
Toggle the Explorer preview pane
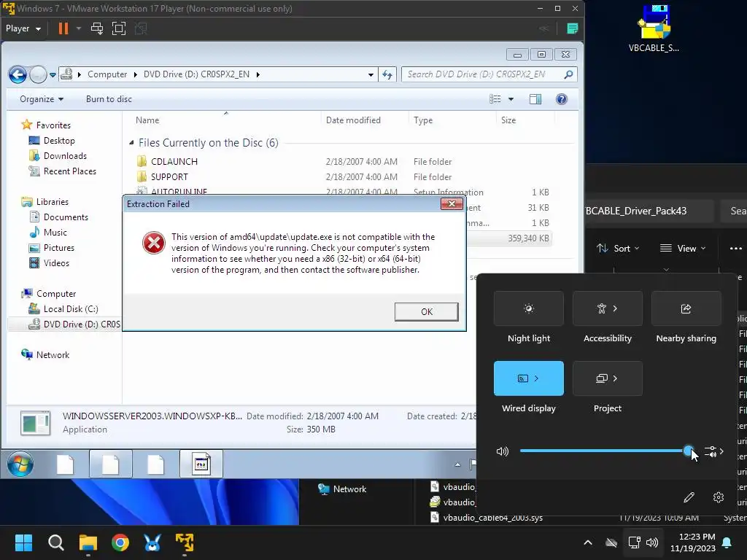[x=535, y=99]
